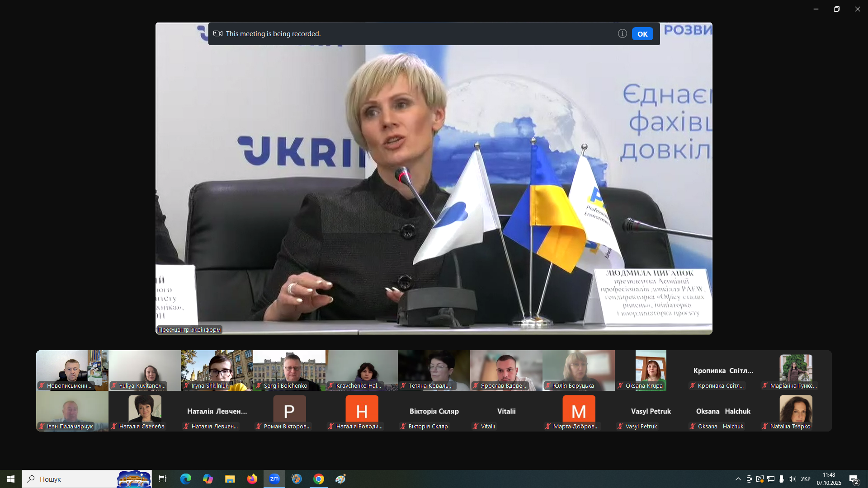Open the Windows Start menu
868x488 pixels.
click(x=11, y=479)
